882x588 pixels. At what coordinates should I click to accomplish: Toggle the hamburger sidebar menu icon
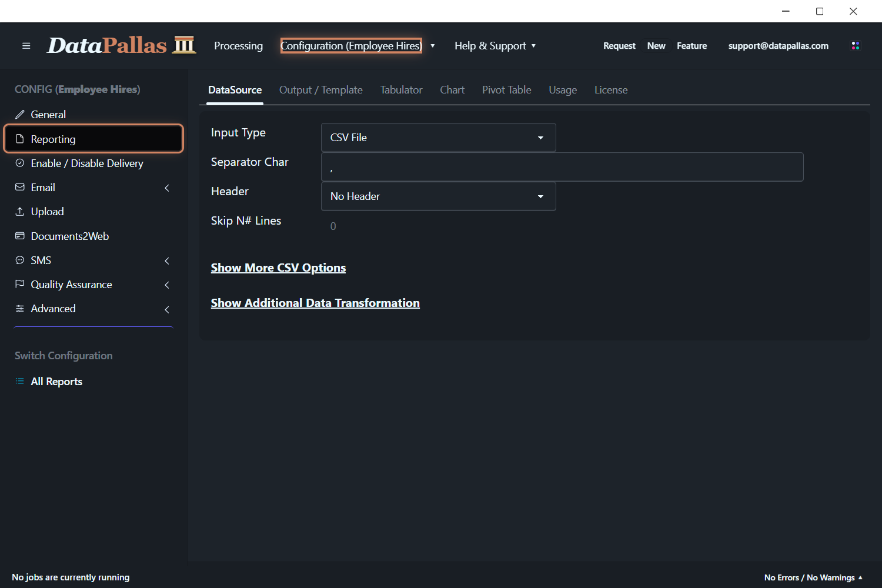(x=26, y=46)
